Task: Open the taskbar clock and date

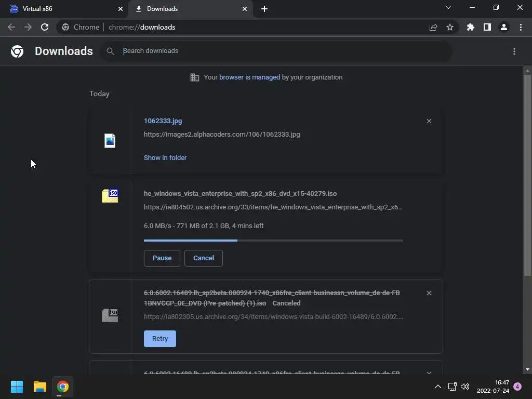Action: click(493, 387)
